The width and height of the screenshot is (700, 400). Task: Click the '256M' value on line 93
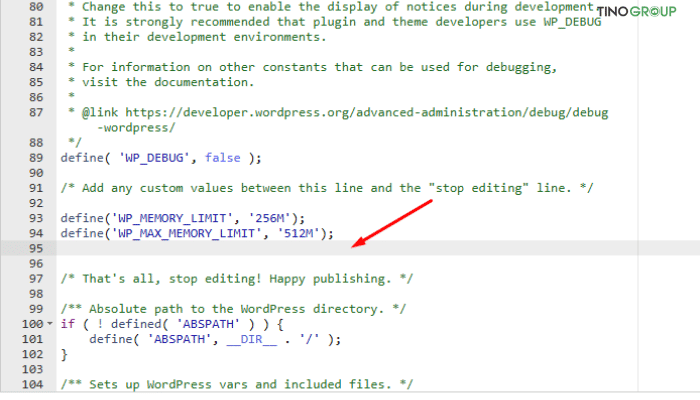coord(269,218)
